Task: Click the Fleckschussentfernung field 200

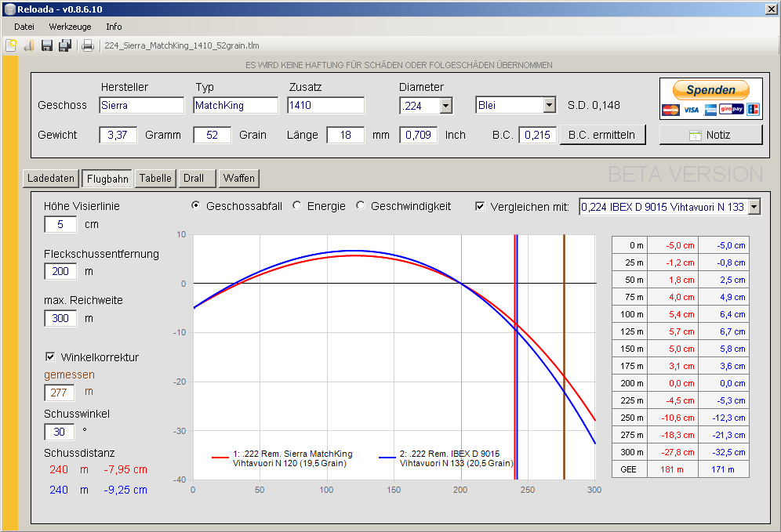Action: [x=60, y=271]
